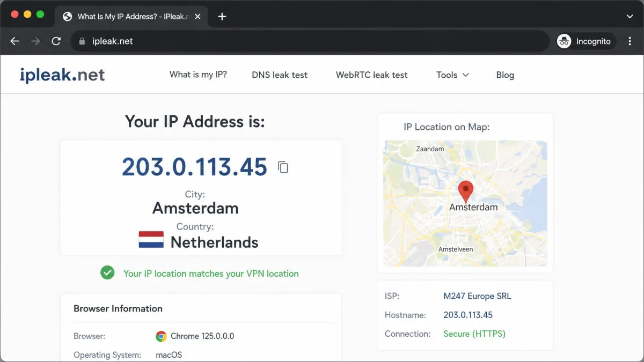Select the IP address 203.0.113.45 heading

194,167
